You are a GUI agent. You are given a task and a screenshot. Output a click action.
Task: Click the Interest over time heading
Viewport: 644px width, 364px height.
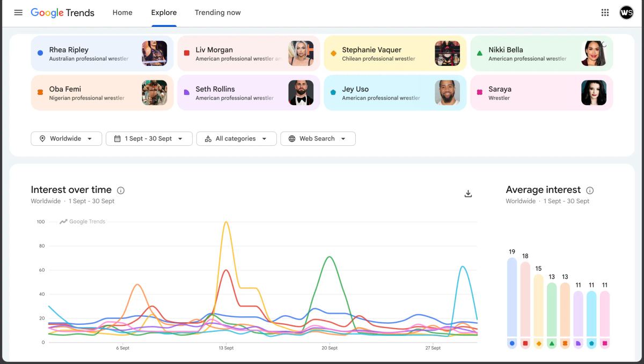coord(71,190)
